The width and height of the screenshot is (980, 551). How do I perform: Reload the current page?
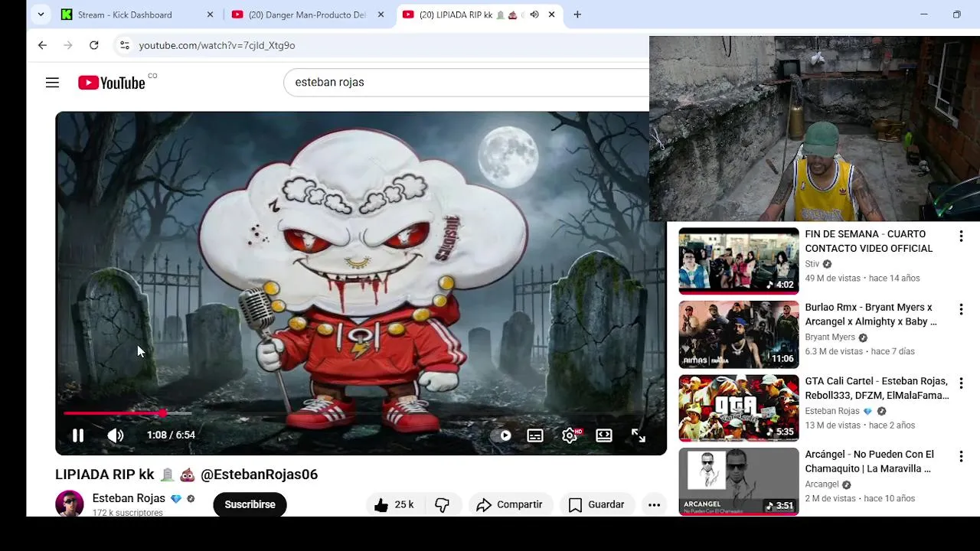coord(93,45)
